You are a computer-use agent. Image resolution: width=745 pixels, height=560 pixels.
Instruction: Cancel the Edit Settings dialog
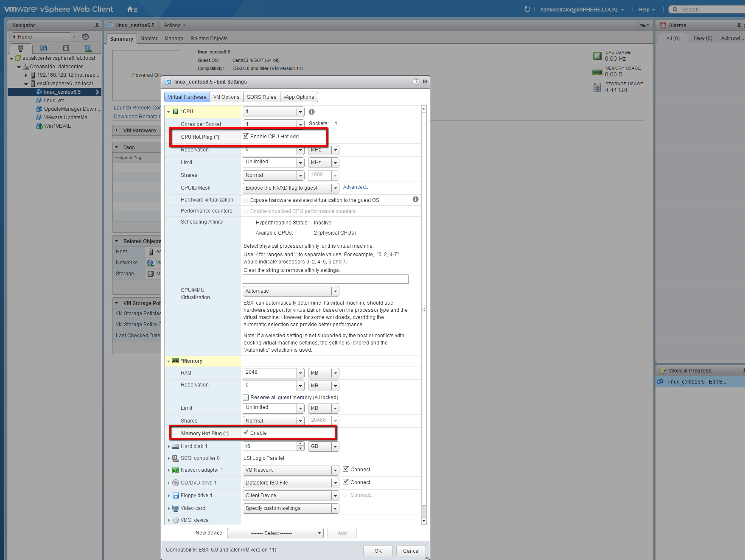click(411, 551)
